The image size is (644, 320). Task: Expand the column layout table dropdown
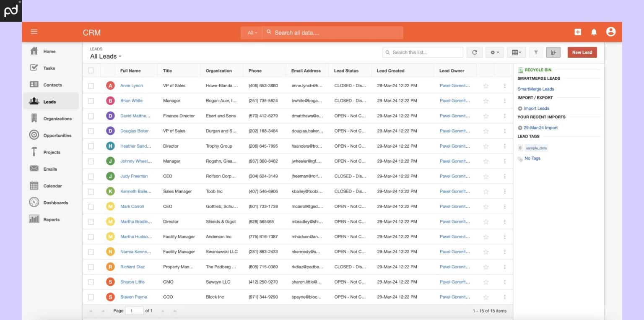[x=516, y=52]
